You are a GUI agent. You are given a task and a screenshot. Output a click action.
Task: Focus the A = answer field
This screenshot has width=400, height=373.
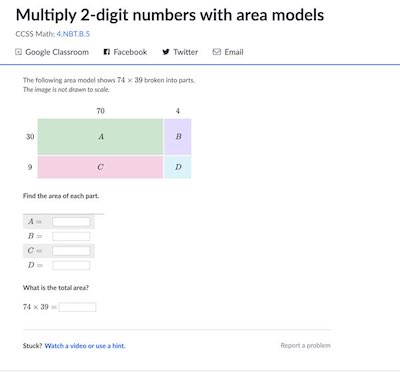pos(71,222)
